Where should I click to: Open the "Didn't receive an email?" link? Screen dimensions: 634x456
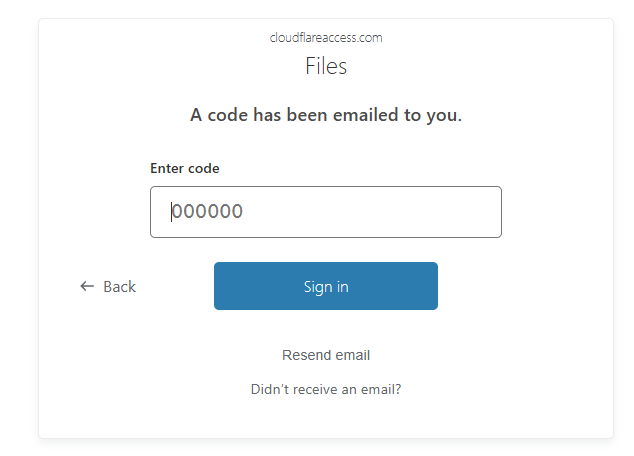(x=326, y=389)
